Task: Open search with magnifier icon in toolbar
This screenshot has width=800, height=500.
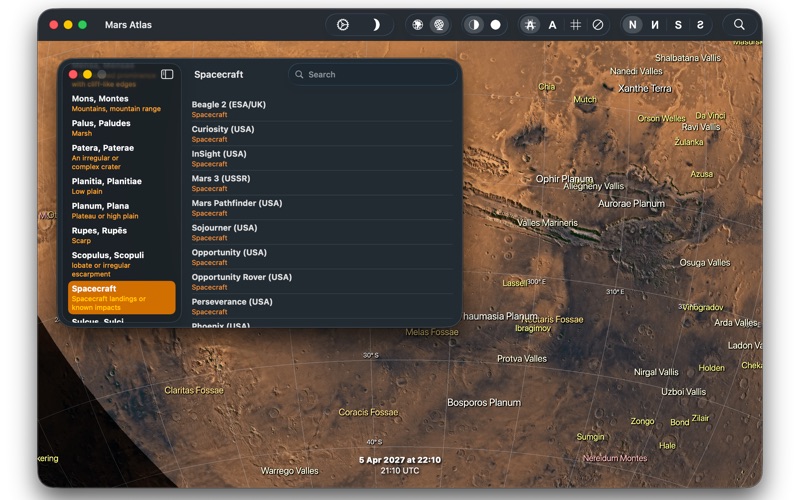Action: pyautogui.click(x=739, y=24)
